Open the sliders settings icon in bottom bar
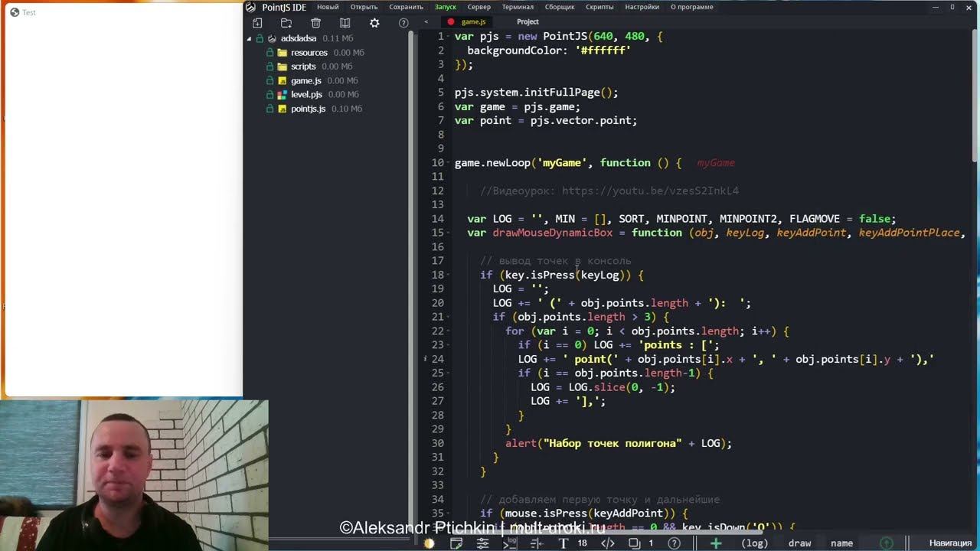 [x=482, y=543]
